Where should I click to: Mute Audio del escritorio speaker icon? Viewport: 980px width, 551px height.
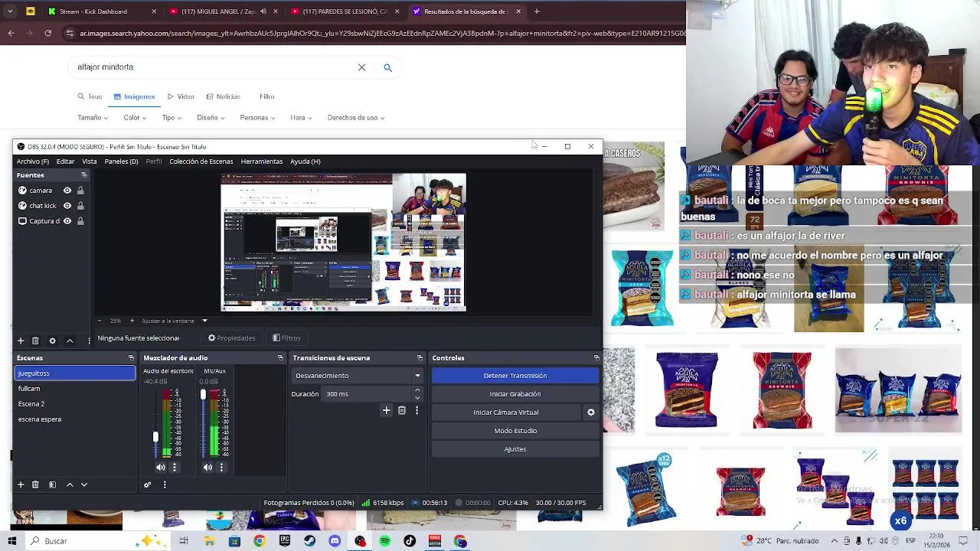coord(161,467)
